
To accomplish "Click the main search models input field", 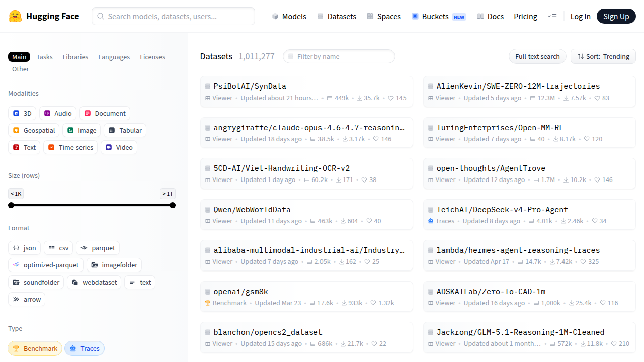I will coord(173,16).
